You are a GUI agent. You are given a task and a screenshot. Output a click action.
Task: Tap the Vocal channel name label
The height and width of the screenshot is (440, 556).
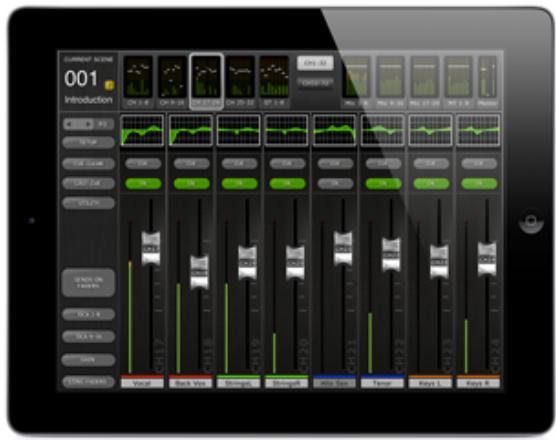[x=143, y=383]
